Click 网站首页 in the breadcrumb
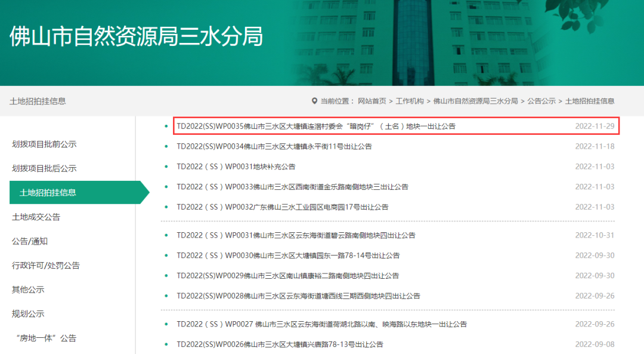 [371, 101]
